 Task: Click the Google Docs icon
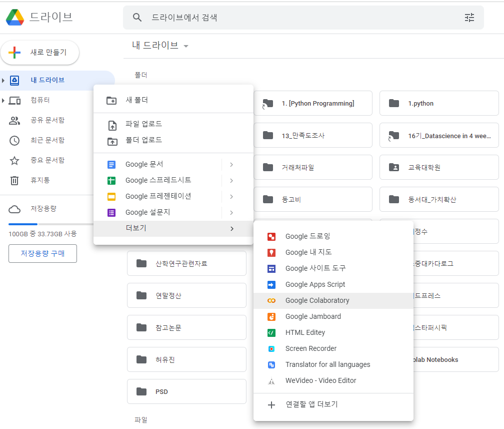tap(111, 165)
